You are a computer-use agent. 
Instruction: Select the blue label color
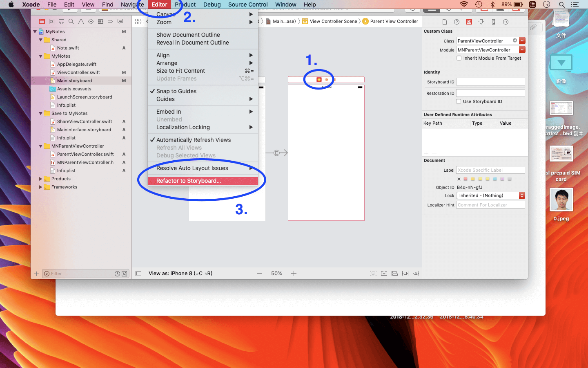495,179
